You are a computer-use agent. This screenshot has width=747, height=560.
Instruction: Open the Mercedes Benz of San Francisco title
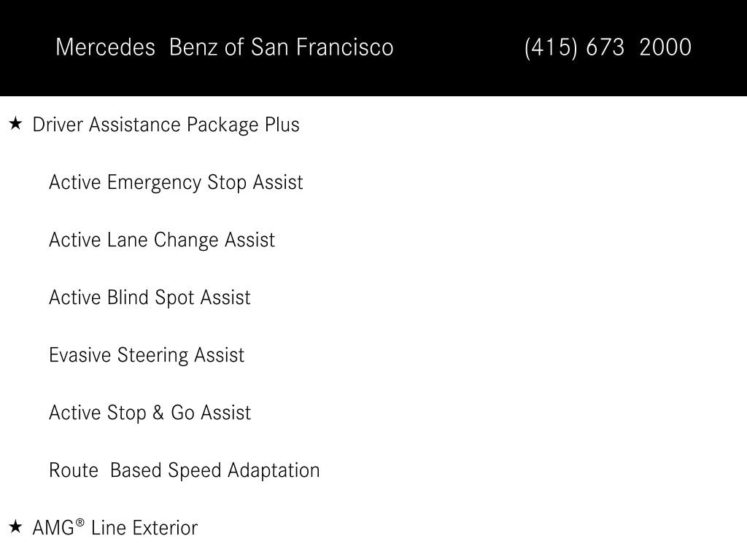[x=225, y=47]
